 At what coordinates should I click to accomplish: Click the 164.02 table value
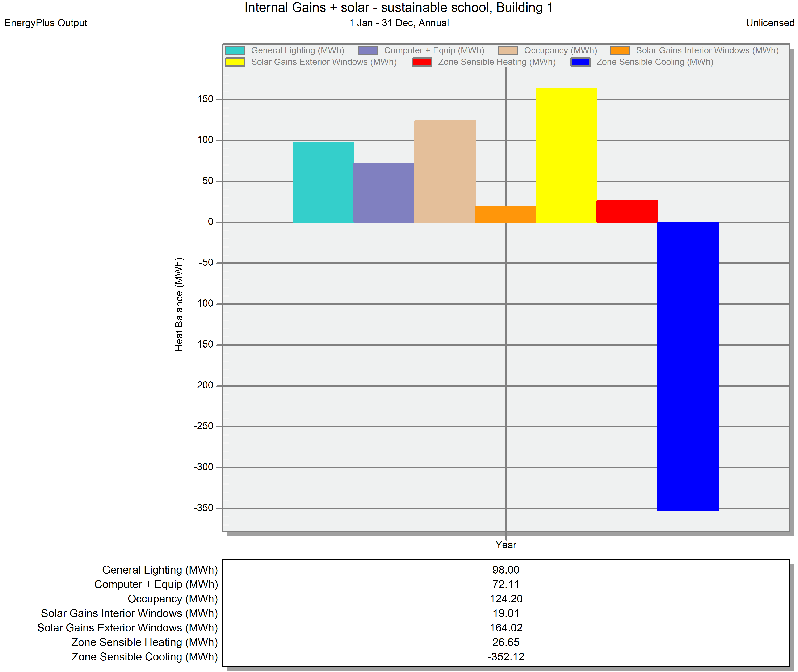506,628
